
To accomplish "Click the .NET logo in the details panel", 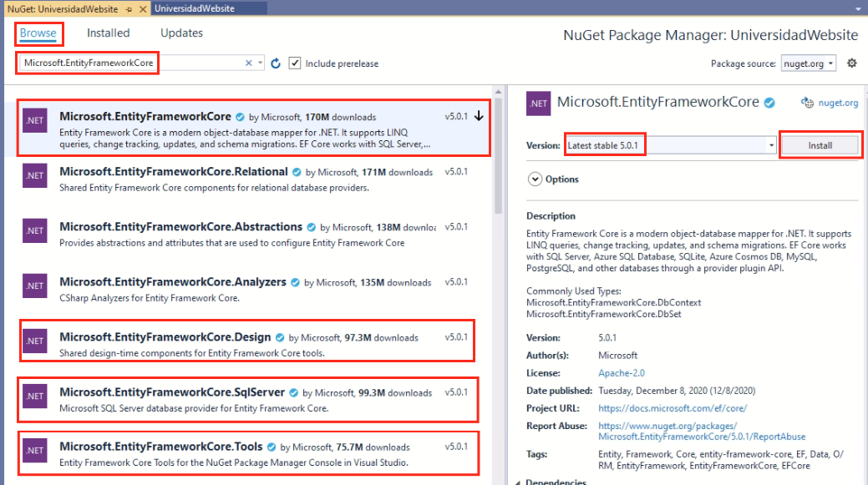I will [538, 103].
